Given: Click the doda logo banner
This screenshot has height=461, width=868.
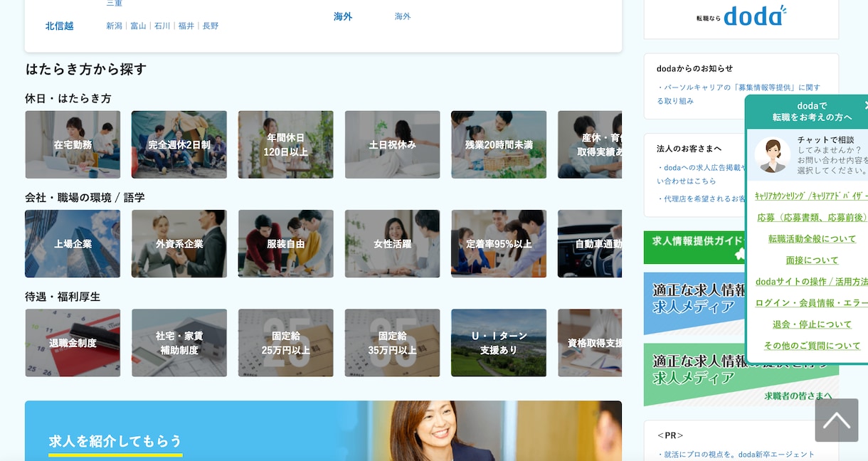Looking at the screenshot, I should (x=741, y=16).
